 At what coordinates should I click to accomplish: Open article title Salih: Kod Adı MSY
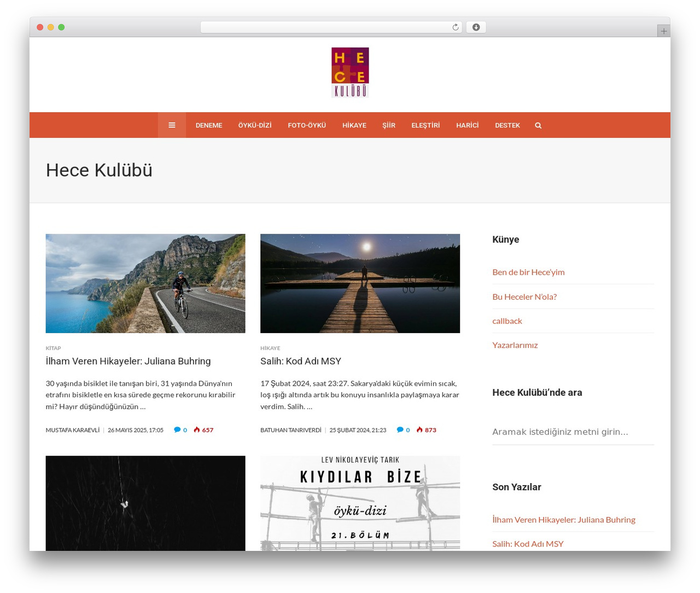click(301, 361)
